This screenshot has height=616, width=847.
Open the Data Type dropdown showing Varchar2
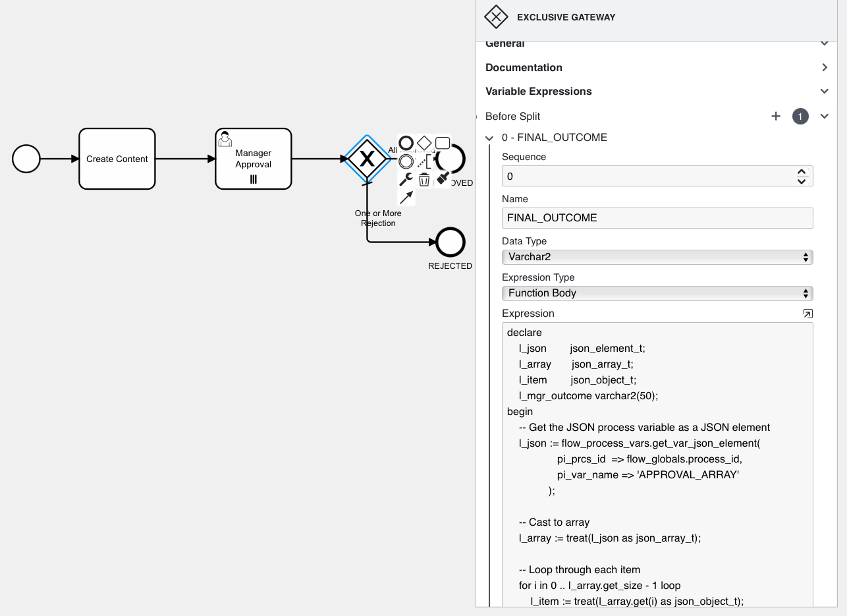[657, 257]
